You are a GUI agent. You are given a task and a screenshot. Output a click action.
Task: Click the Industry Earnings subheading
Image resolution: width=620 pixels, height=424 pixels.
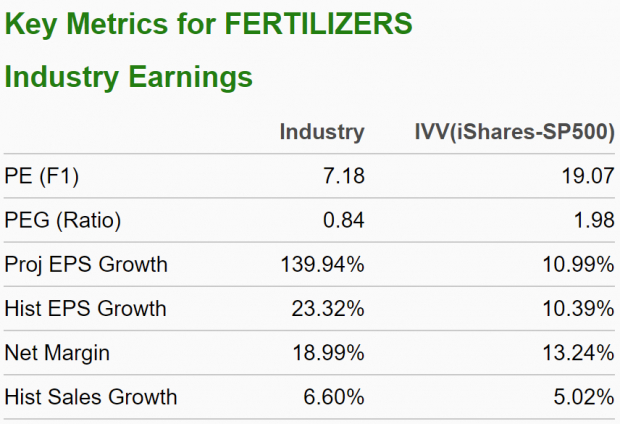point(129,77)
